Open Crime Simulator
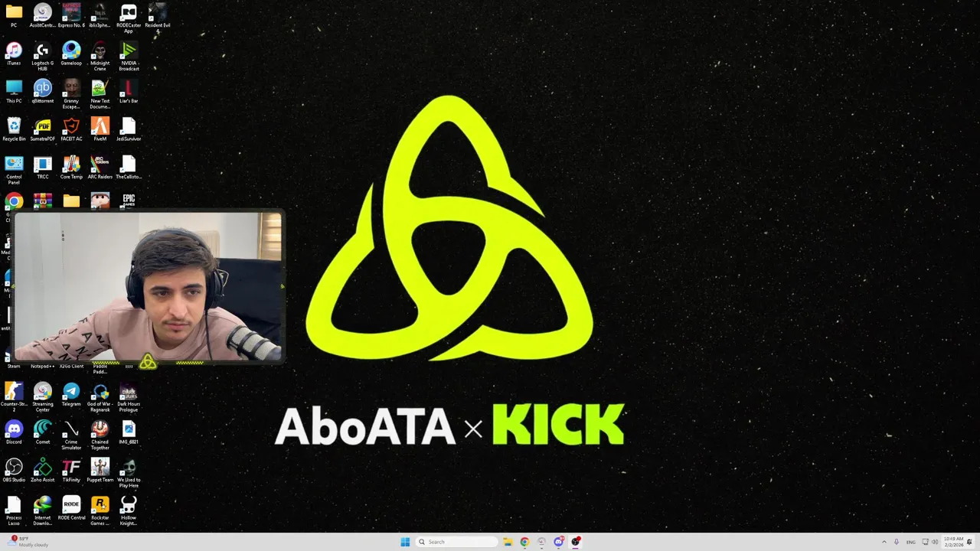The image size is (980, 551). (x=71, y=435)
